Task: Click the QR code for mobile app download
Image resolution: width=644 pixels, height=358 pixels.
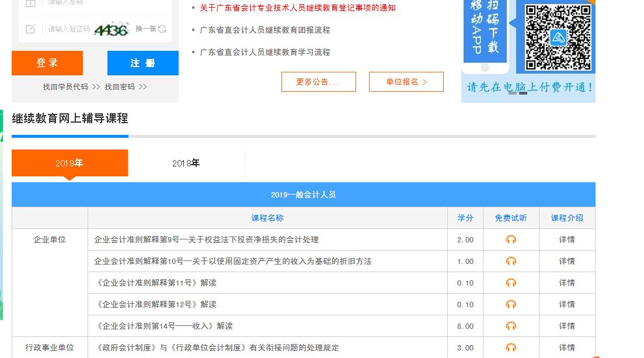Action: pyautogui.click(x=558, y=37)
